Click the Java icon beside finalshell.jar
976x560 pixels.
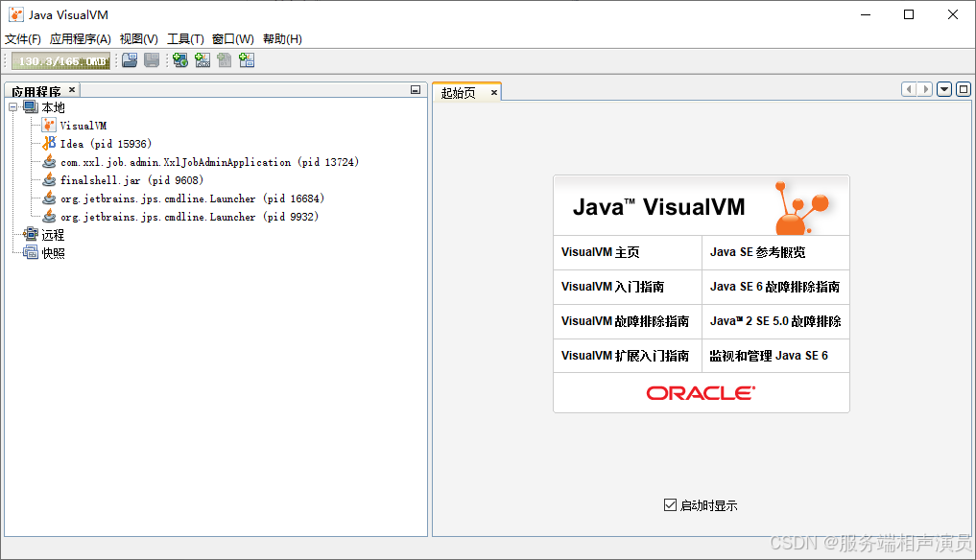click(x=49, y=180)
